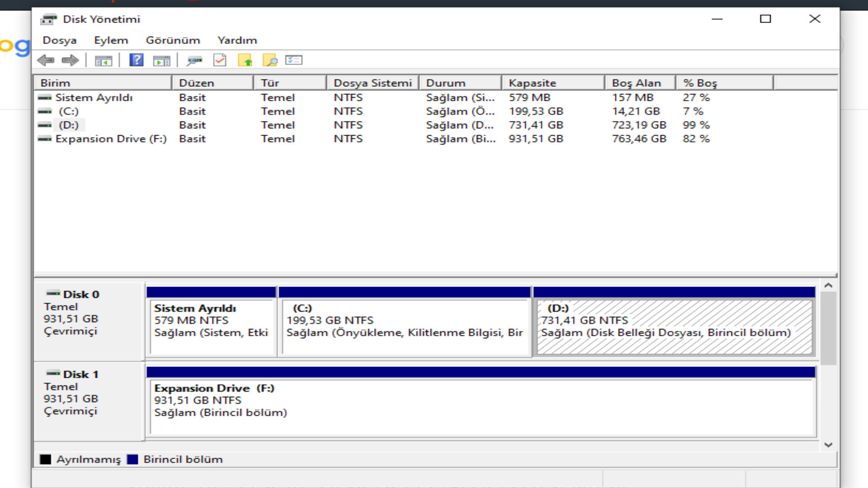Image resolution: width=868 pixels, height=488 pixels.
Task: Click the folder with green arrow icon
Action: pos(245,60)
